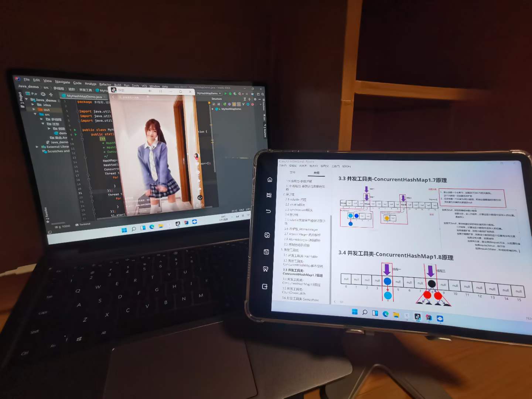
Task: Open outline entry 3.5 并发工具类-CountDownLatch
Action: [294, 291]
